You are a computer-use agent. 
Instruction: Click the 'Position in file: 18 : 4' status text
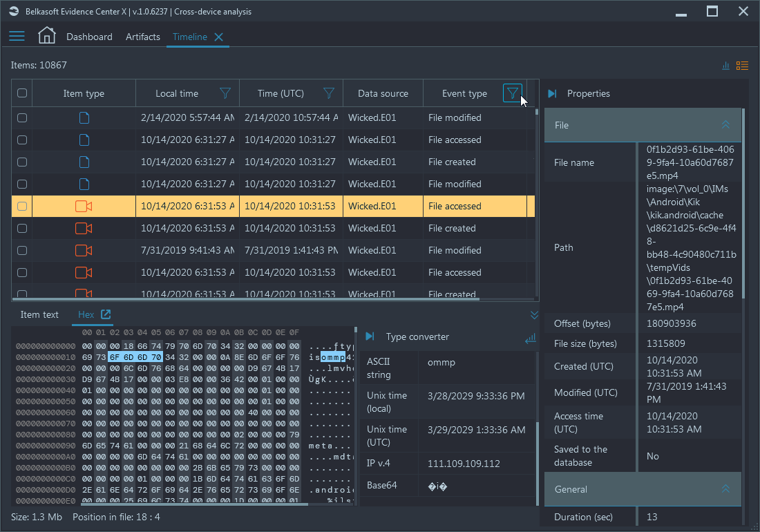click(x=116, y=517)
